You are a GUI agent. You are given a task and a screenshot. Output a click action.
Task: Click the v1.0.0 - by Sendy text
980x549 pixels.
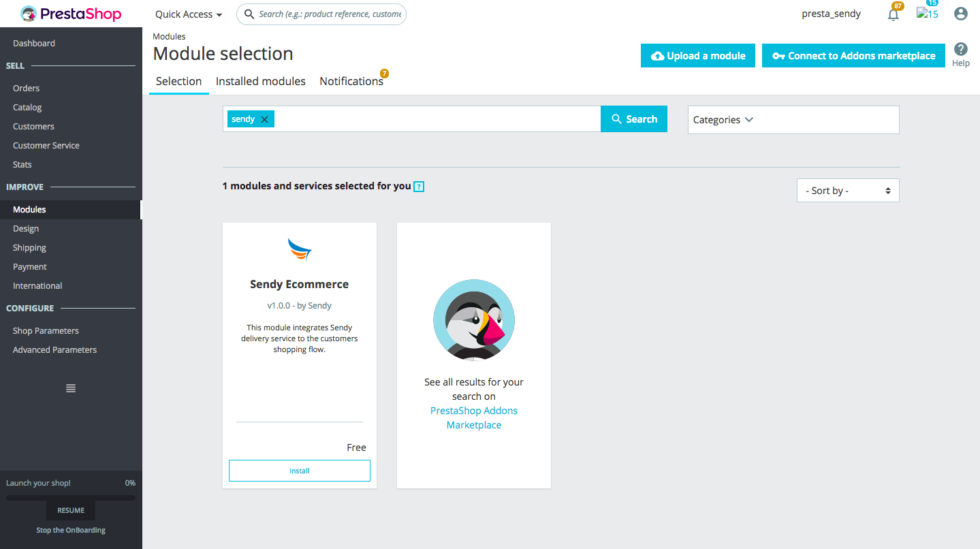pyautogui.click(x=300, y=305)
